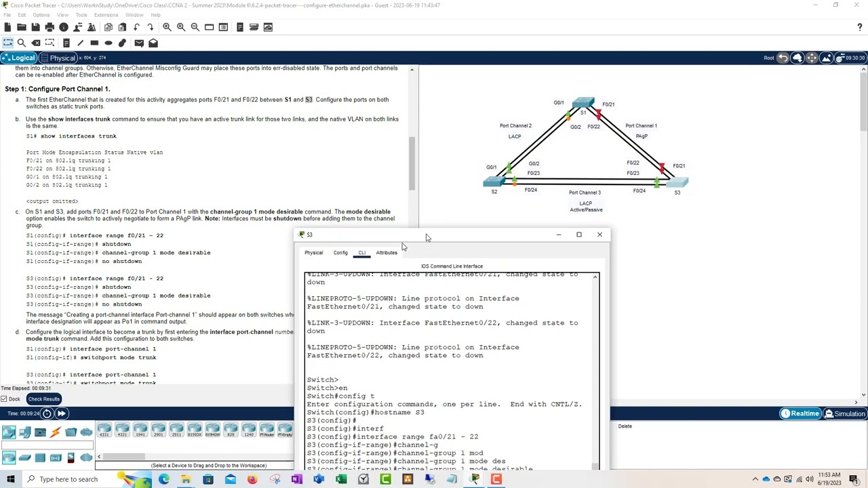Click the Redo arrow icon
This screenshot has width=868, height=488.
pyautogui.click(x=151, y=27)
